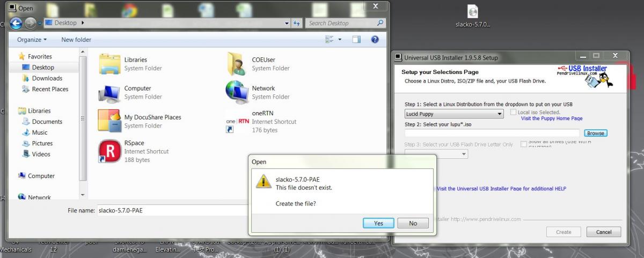Click the Favorites star icon
644x258 pixels.
[x=22, y=56]
